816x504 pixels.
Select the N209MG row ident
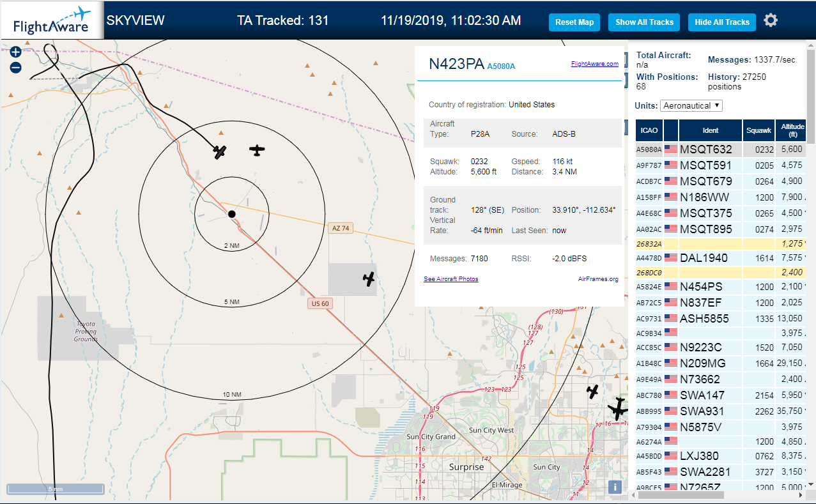click(703, 363)
